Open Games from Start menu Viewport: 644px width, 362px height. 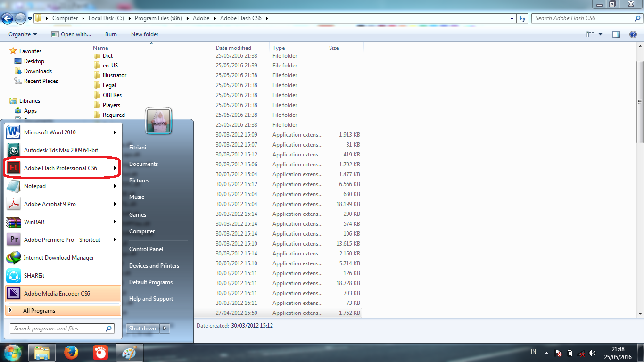click(x=138, y=215)
